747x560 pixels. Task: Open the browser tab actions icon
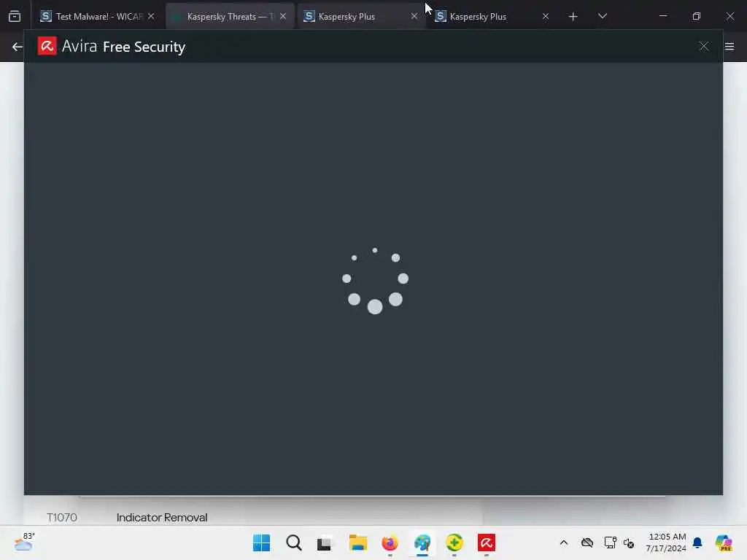15,17
